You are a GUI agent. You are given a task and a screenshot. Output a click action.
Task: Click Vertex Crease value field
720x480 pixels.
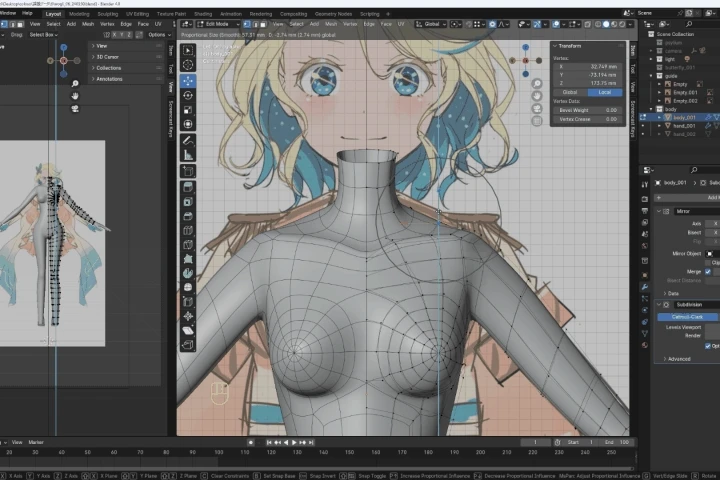click(x=588, y=119)
